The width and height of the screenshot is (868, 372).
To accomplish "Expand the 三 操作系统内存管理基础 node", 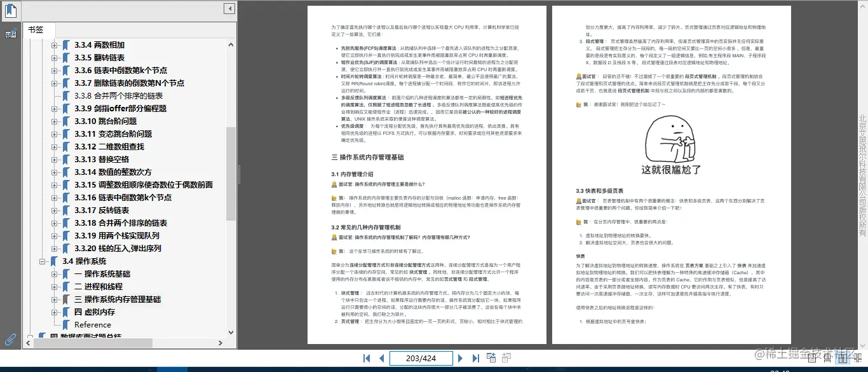I will coord(54,300).
